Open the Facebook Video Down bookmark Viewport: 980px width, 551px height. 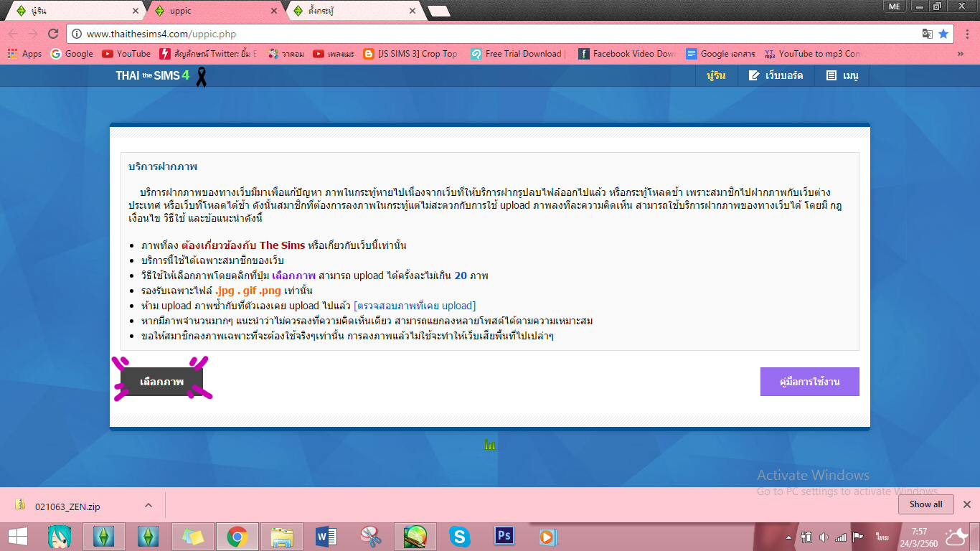[x=627, y=54]
